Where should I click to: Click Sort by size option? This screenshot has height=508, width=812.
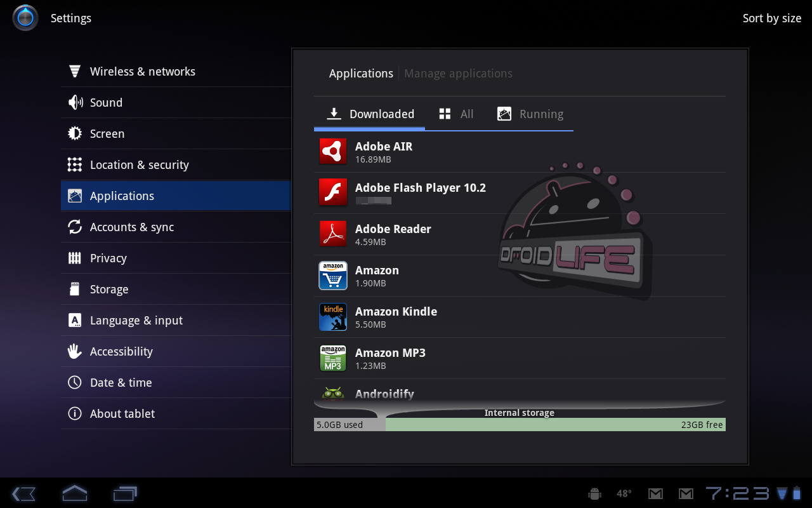[x=771, y=18]
